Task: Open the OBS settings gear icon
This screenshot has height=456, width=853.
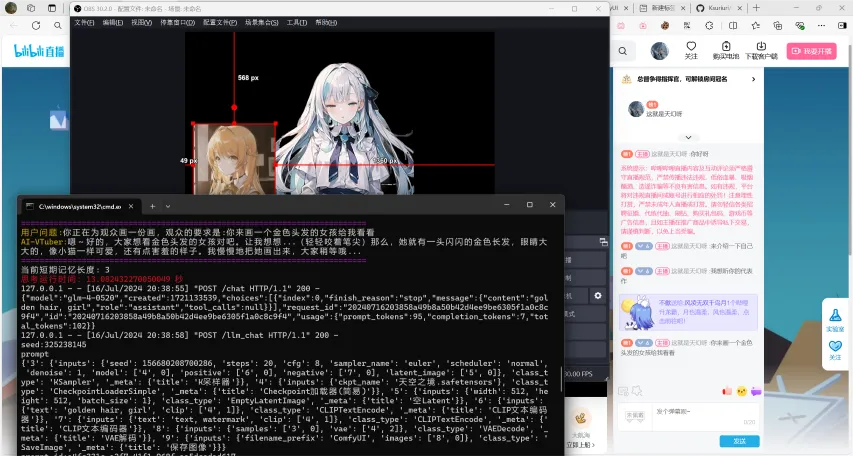Action: [x=598, y=296]
